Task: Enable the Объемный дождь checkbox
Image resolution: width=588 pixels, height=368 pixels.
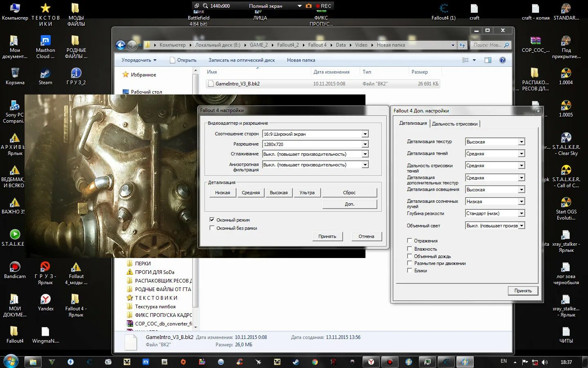Action: (x=410, y=256)
